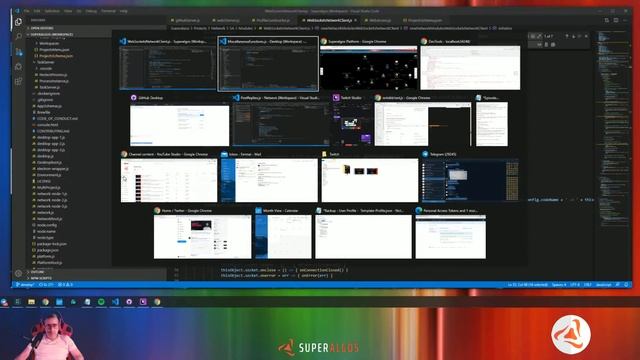Viewport: 640px width, 360px height.
Task: Open the editor More Actions ellipsis
Action: (625, 20)
